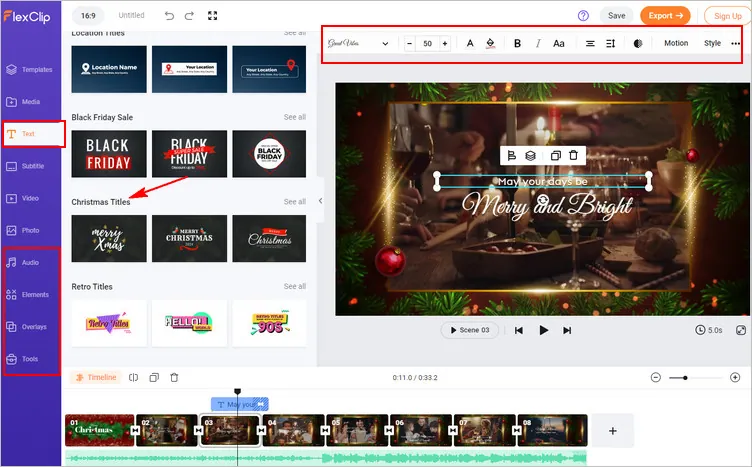Select the 16:9 aspect ratio button

coord(88,16)
